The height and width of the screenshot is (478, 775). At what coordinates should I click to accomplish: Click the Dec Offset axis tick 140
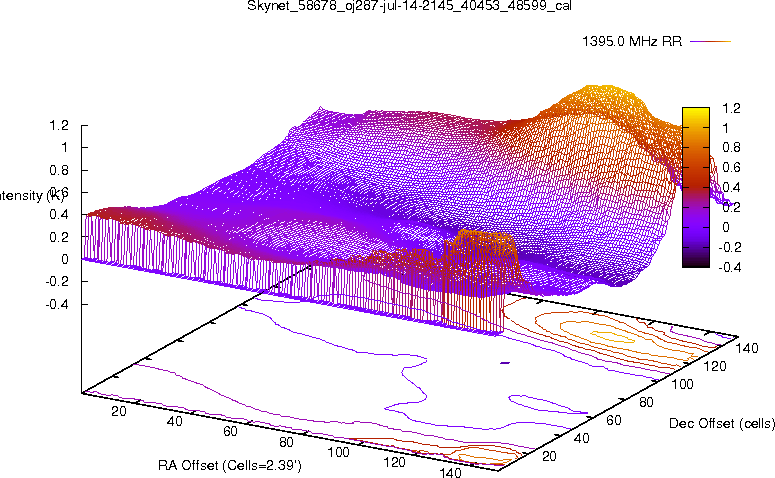[747, 348]
